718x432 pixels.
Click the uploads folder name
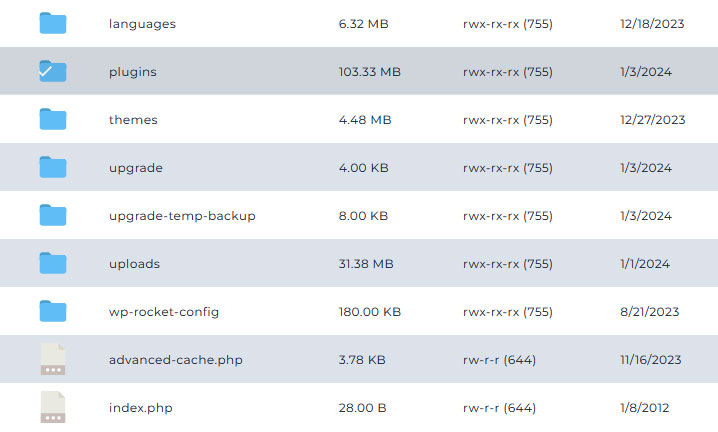pyautogui.click(x=134, y=264)
